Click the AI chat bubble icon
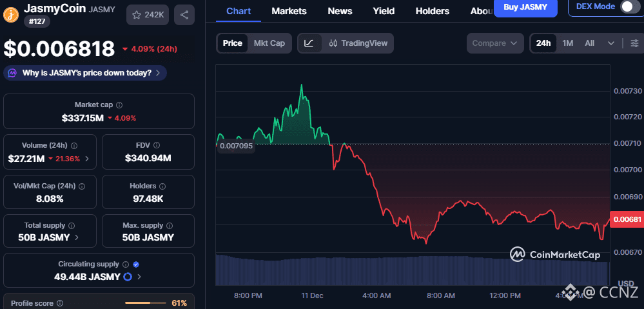This screenshot has width=644, height=309. (x=13, y=73)
